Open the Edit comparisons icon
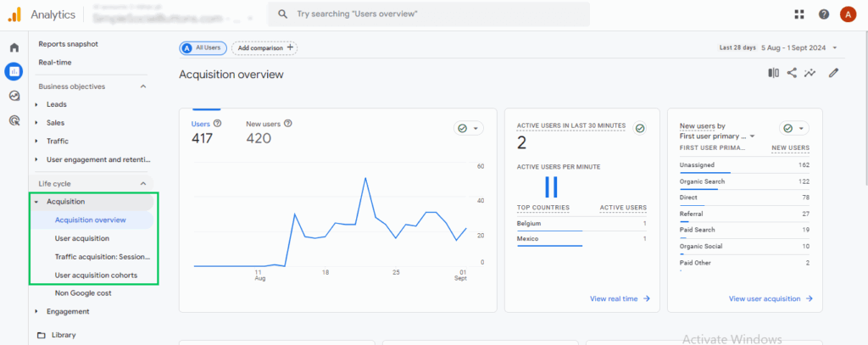868x345 pixels. coord(773,73)
